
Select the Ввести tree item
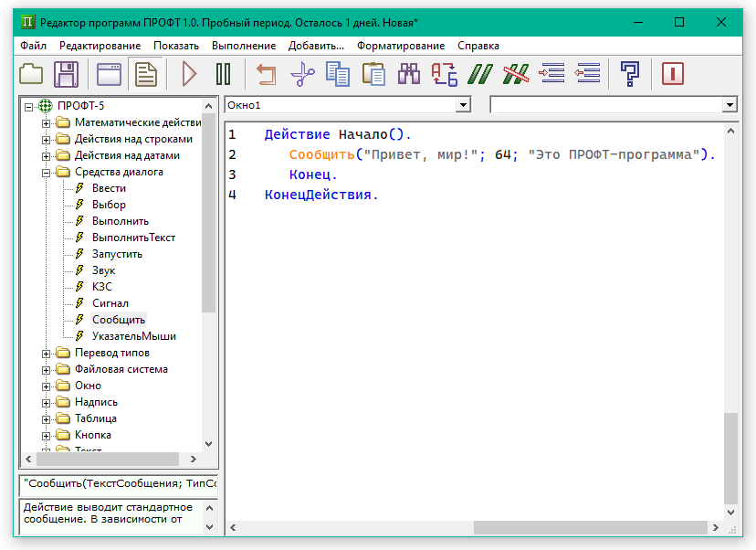pos(109,188)
